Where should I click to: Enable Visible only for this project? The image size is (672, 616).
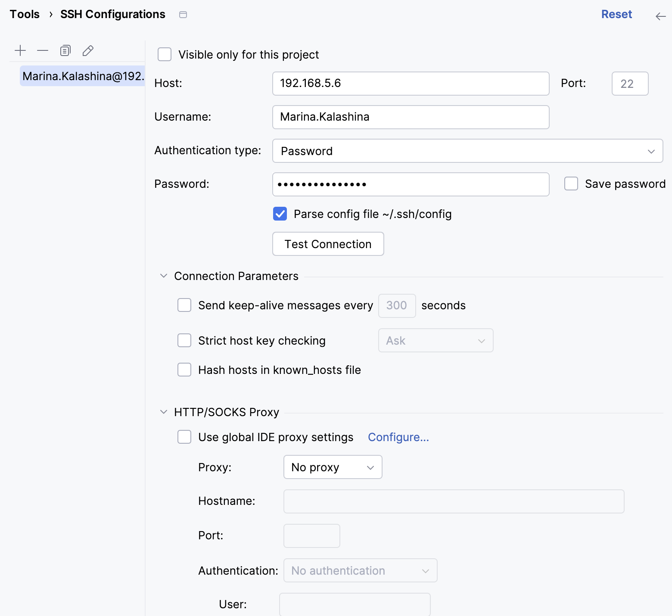[164, 54]
